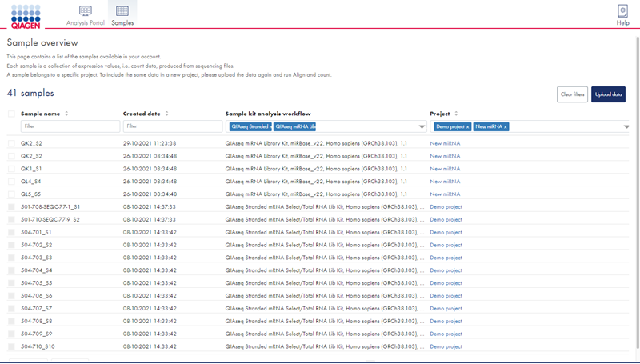Click the 41 samples count
Image resolution: width=640 pixels, height=364 pixels.
(30, 93)
